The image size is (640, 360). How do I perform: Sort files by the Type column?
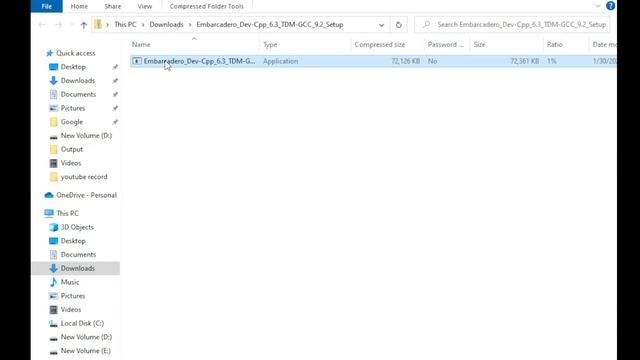pos(270,44)
